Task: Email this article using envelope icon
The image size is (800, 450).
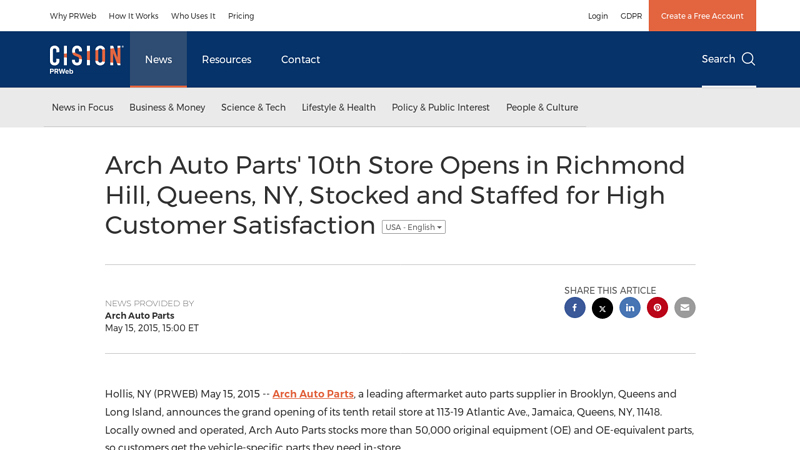Action: tap(685, 308)
